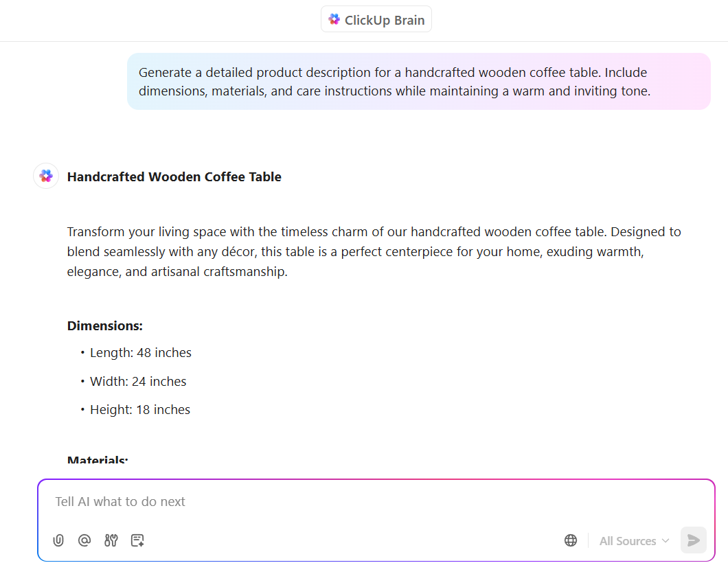Click the Handcrafted Wooden Coffee Table heading

pyautogui.click(x=174, y=176)
